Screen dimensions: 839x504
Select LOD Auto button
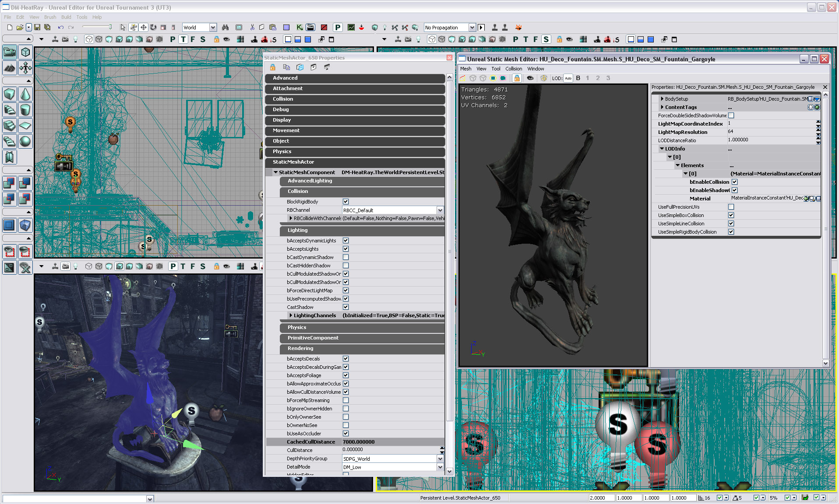[x=568, y=78]
